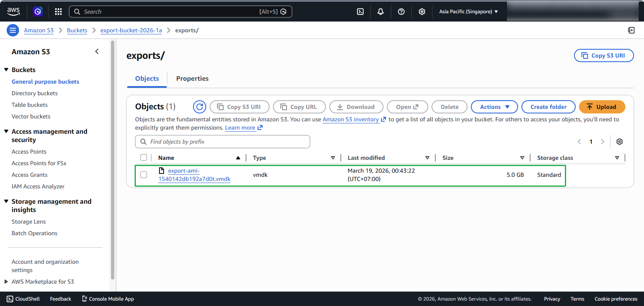This screenshot has width=644, height=306.
Task: Open CloudShell from the top bar icon
Action: (x=360, y=12)
